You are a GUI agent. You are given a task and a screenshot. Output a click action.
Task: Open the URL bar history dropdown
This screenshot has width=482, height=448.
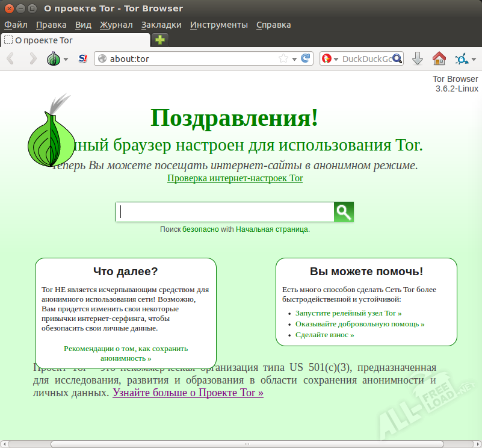(x=294, y=59)
